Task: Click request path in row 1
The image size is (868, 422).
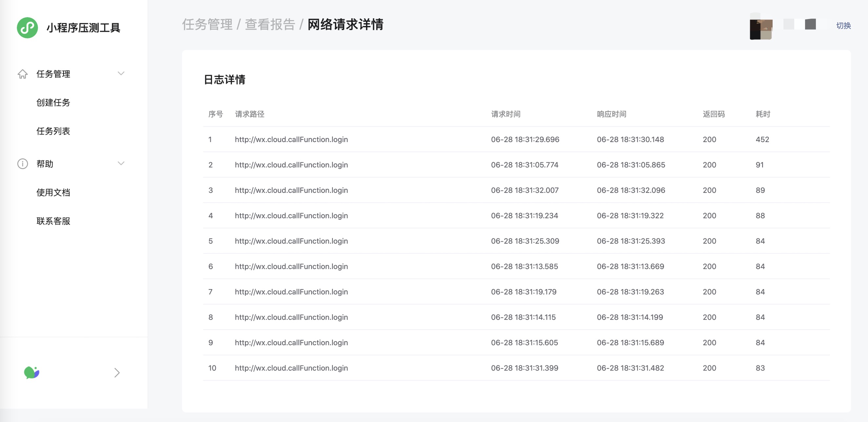Action: pos(291,140)
